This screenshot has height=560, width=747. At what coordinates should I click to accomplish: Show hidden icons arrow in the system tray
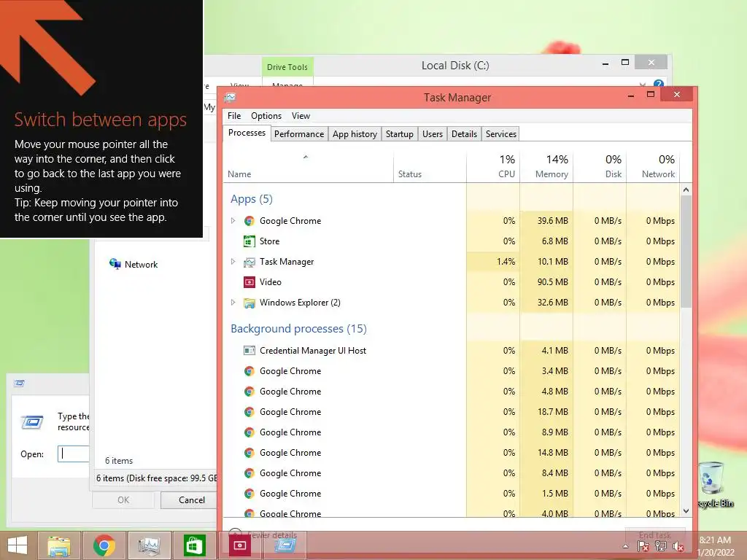(x=625, y=547)
